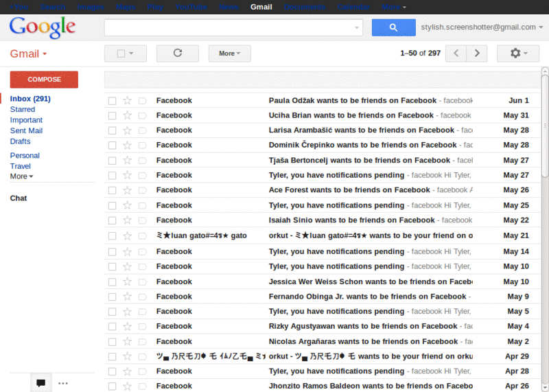Star the Nicolas Argañaras email
The image size is (549, 392).
tap(128, 342)
